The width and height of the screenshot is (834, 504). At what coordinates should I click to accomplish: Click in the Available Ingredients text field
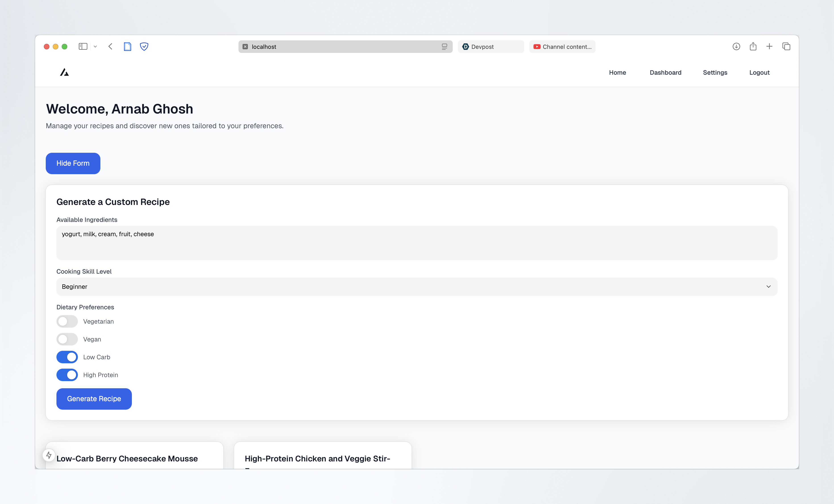click(x=417, y=243)
